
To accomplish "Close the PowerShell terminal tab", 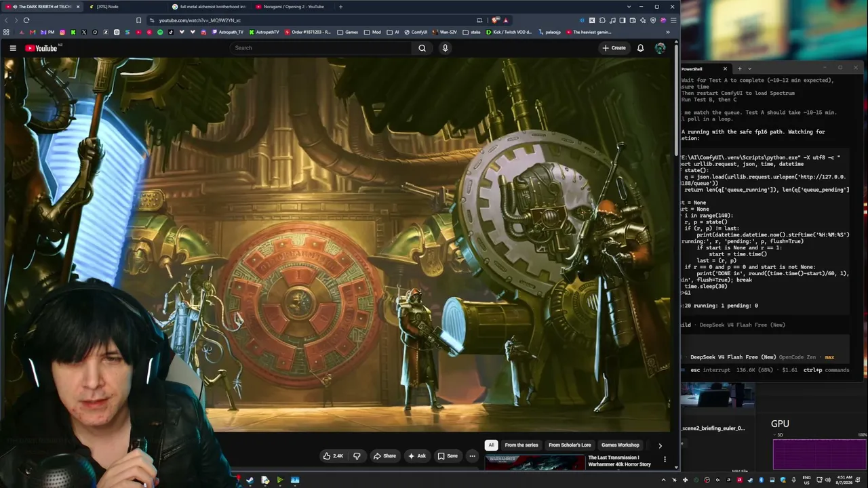I will pyautogui.click(x=725, y=68).
